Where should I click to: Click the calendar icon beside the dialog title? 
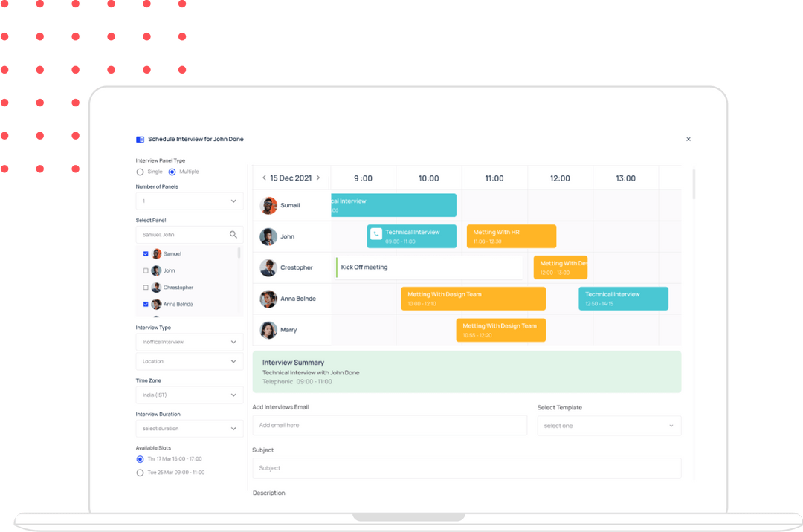pyautogui.click(x=140, y=139)
